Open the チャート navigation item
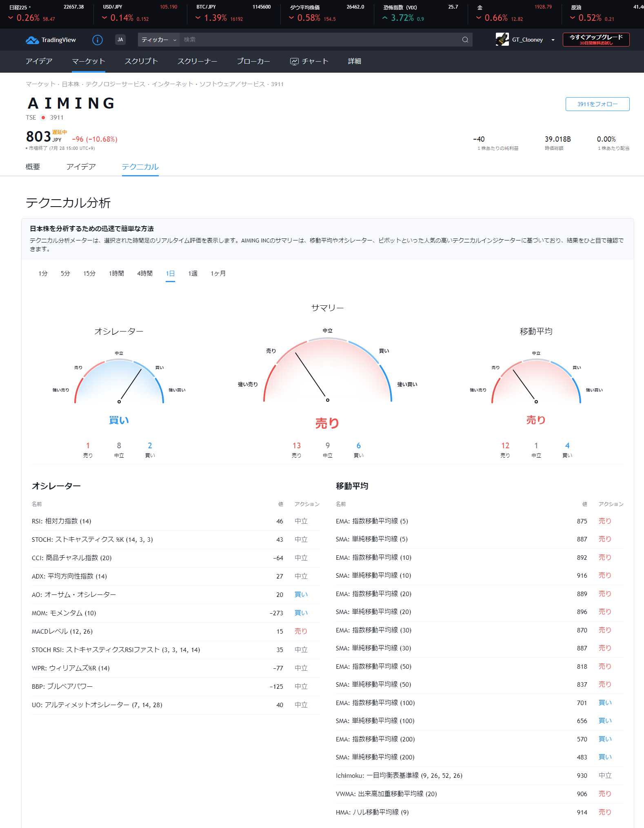This screenshot has width=644, height=828. (x=309, y=61)
